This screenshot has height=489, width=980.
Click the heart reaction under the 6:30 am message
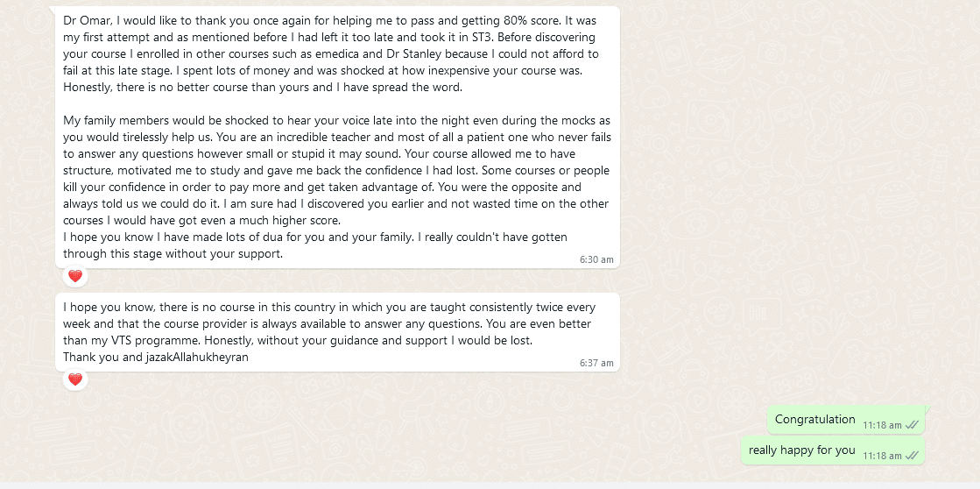[75, 276]
